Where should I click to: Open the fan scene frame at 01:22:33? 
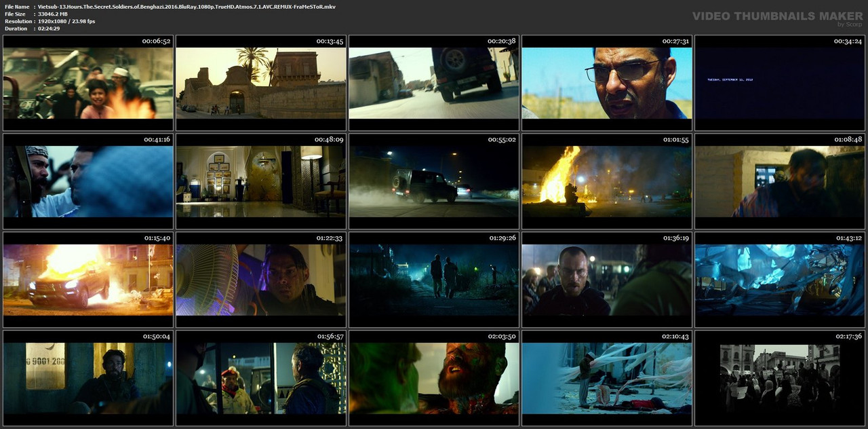click(x=261, y=280)
